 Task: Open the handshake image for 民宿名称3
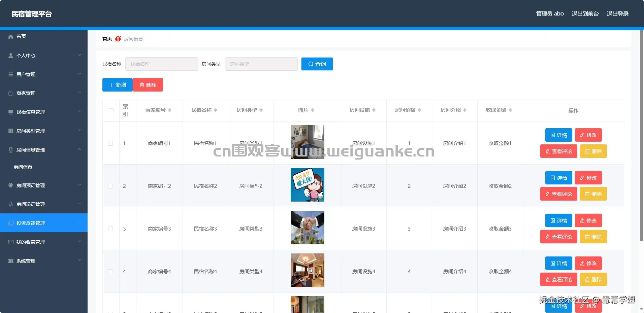308,228
